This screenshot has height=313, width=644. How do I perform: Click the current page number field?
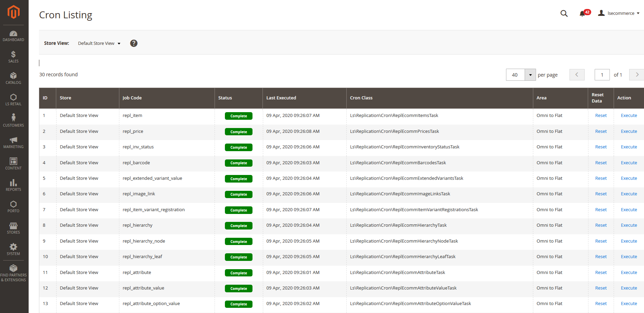602,75
